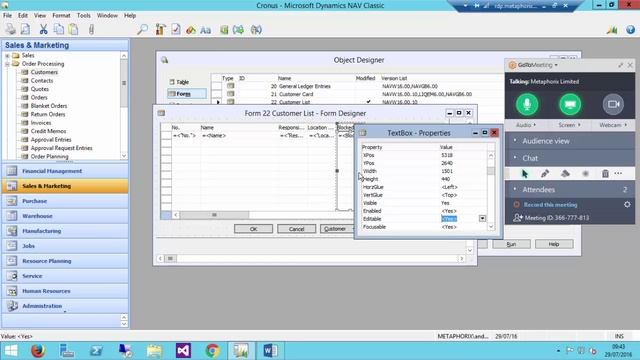Open the View menu
The width and height of the screenshot is (640, 360).
coord(40,16)
